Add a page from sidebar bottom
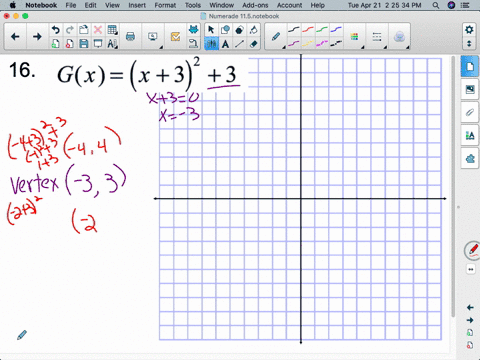This screenshot has width=480, height=360. [x=470, y=332]
